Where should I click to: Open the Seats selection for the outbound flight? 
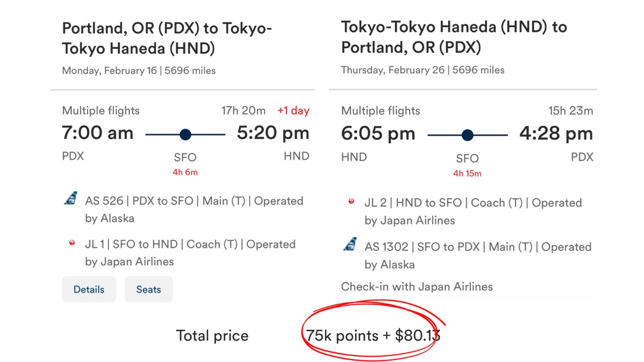click(x=148, y=290)
